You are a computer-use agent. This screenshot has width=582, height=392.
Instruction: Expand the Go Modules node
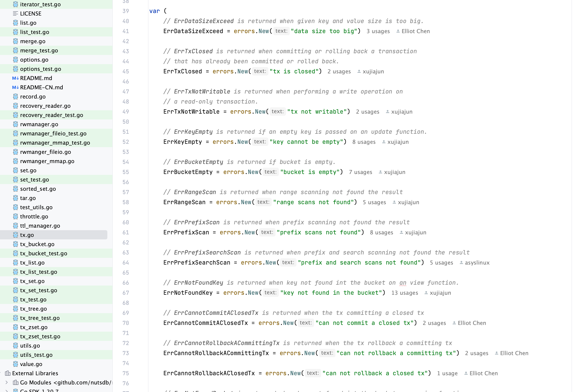(6, 382)
